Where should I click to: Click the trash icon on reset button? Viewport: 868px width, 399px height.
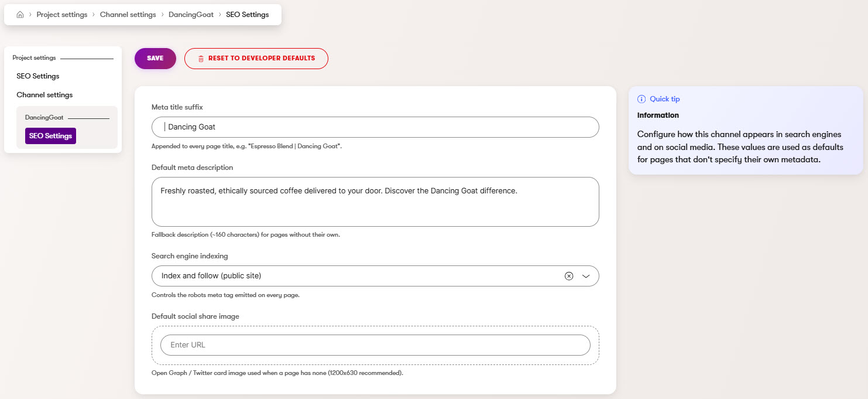201,59
